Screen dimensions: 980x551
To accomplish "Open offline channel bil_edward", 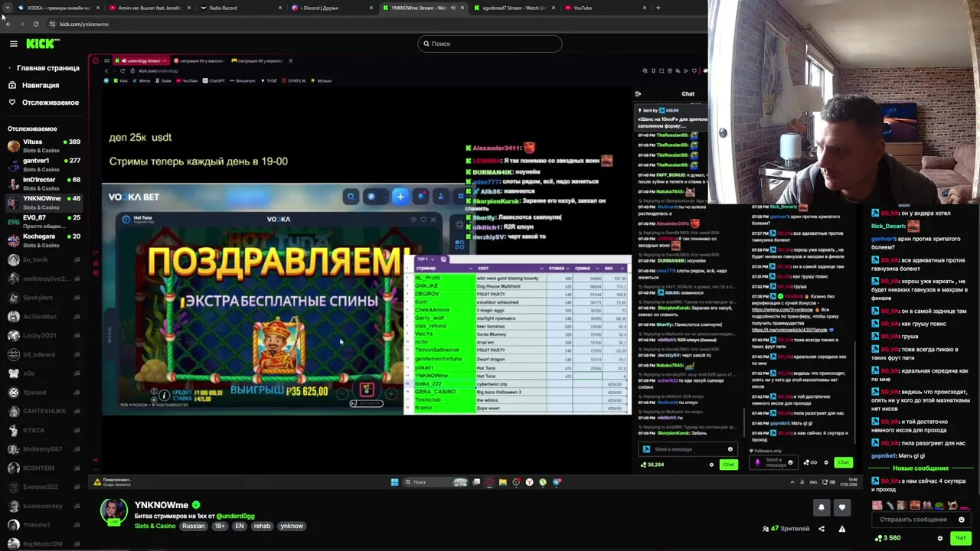I will pyautogui.click(x=43, y=354).
